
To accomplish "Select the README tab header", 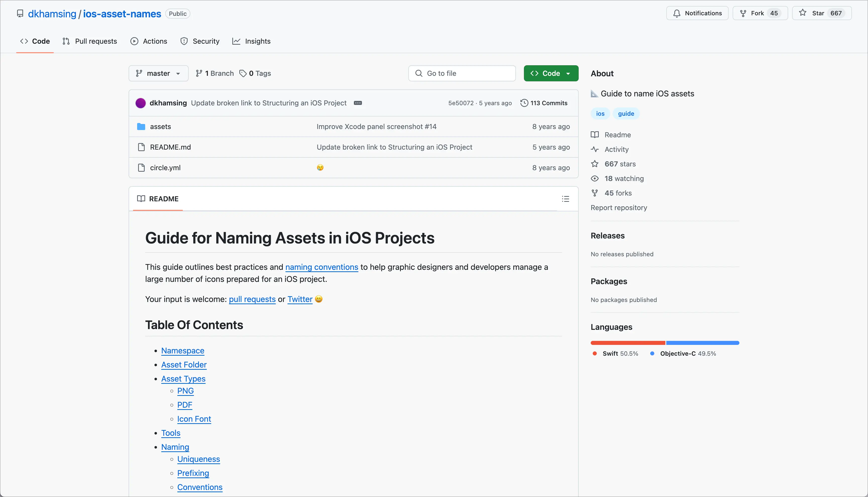I will [x=158, y=199].
